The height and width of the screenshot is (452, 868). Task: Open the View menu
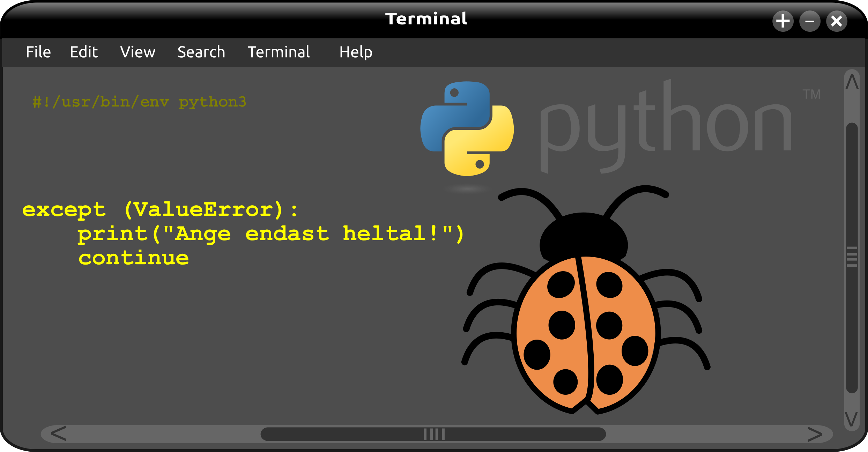(x=138, y=52)
